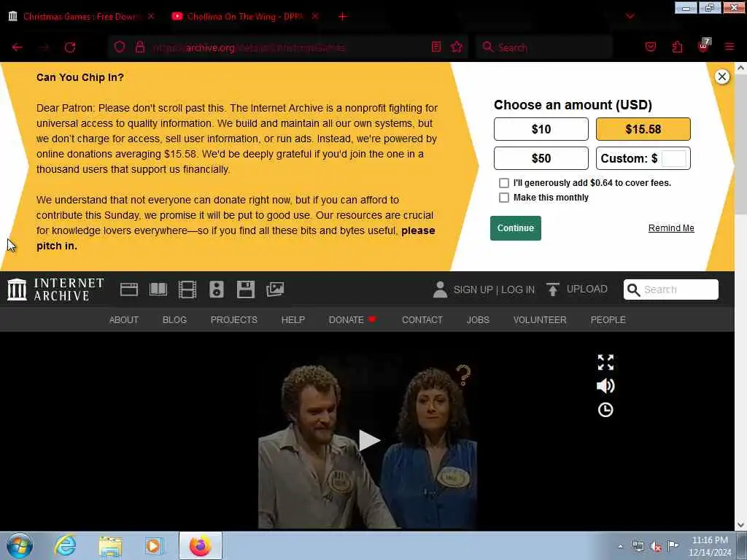Click the browser toolbar Search field

[x=544, y=47]
